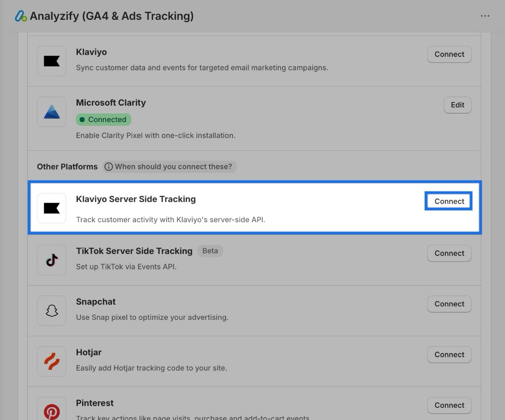Click 'Set up TikTok via Events API.' description
This screenshot has height=420, width=505.
(126, 266)
